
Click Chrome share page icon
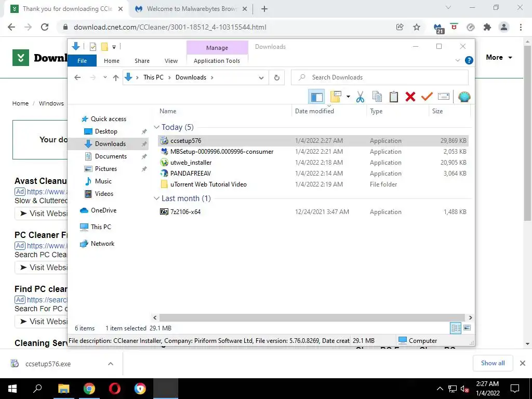tap(400, 27)
